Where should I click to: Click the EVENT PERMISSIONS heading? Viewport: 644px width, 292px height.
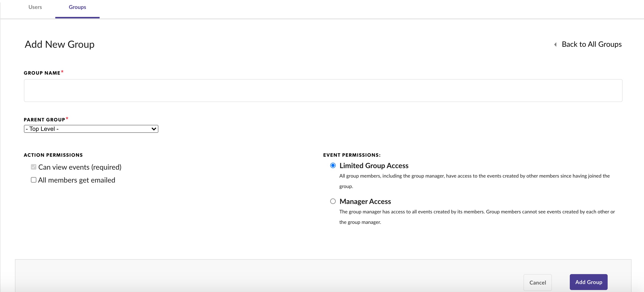coord(352,155)
